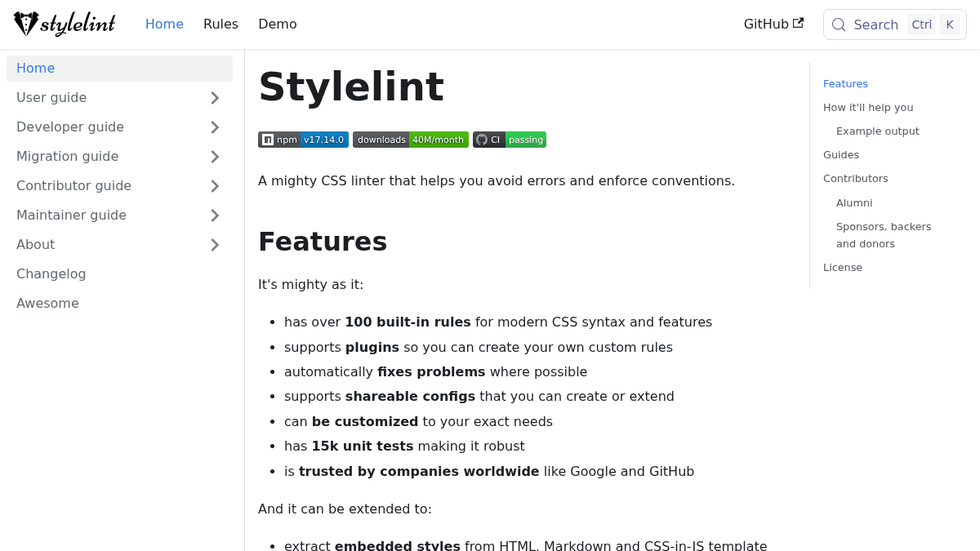The width and height of the screenshot is (980, 551).
Task: Expand the Migration guide chevron
Action: tap(215, 157)
